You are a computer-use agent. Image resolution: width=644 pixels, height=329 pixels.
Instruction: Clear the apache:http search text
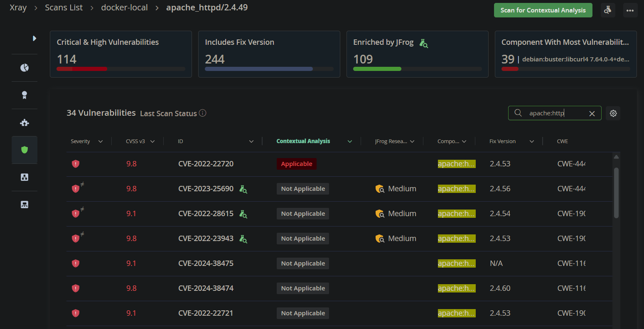click(x=592, y=114)
